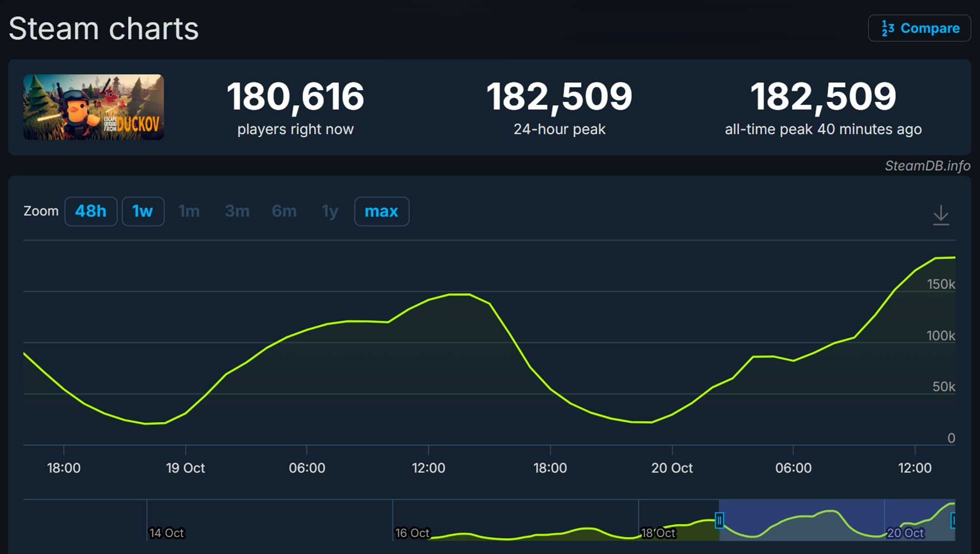Viewport: 980px width, 554px height.
Task: Choose the 3m zoom option
Action: (x=237, y=211)
